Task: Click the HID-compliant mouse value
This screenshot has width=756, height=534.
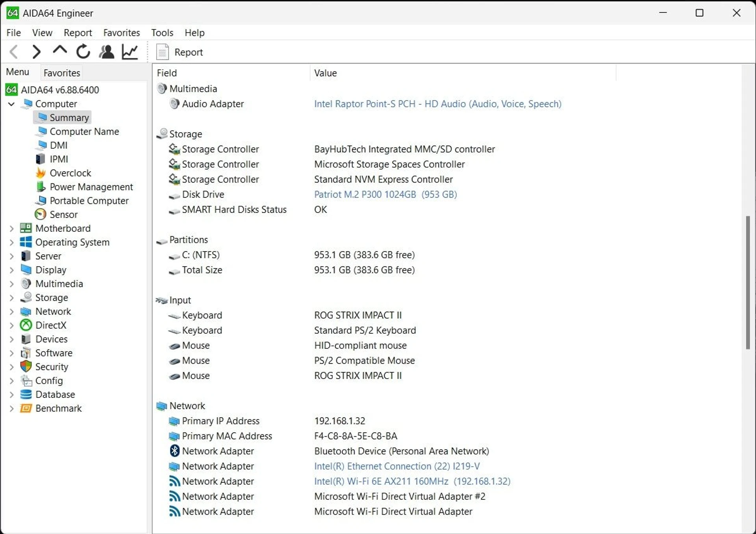Action: pos(360,345)
